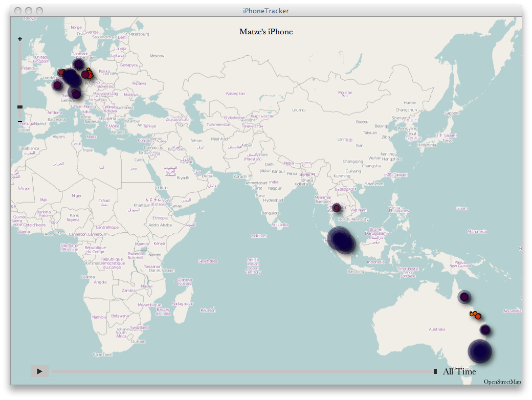Image resolution: width=532 pixels, height=400 pixels.
Task: Click the Indonesia map label
Action: click(x=375, y=262)
